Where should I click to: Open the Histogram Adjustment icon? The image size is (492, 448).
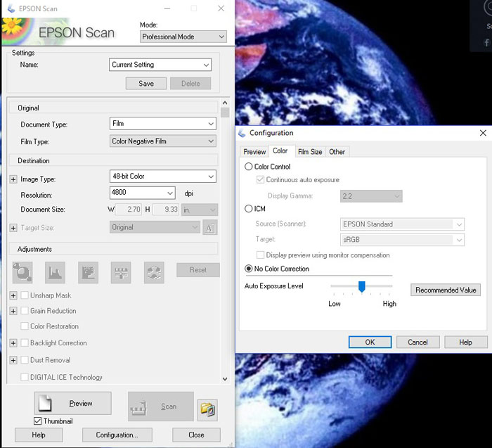coord(56,272)
